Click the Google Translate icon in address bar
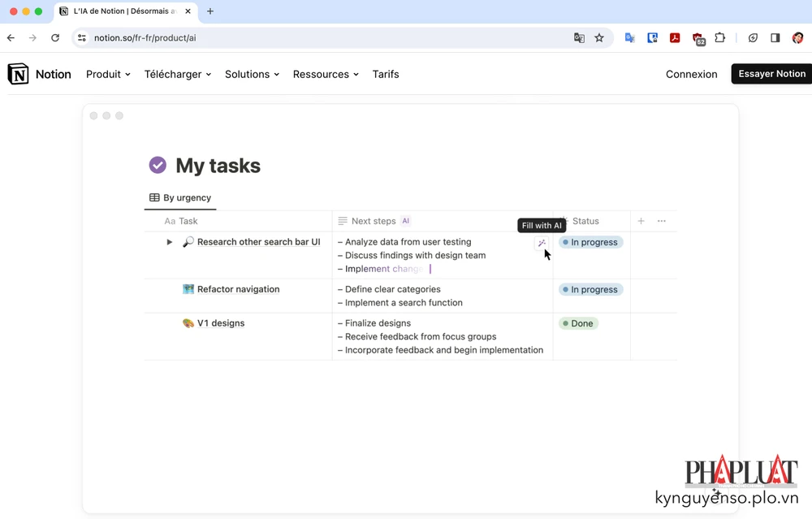Screen dimensions: 812x519 [579, 38]
